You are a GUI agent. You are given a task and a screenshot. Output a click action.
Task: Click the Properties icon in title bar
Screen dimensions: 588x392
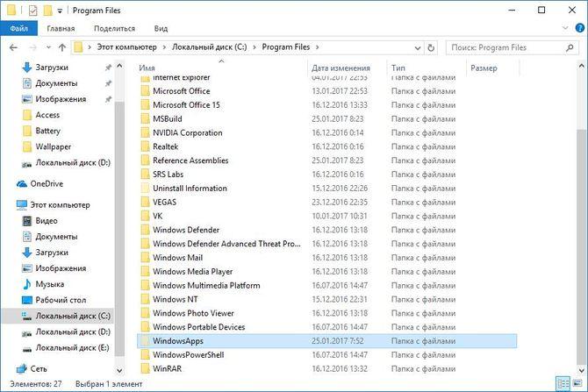point(32,11)
